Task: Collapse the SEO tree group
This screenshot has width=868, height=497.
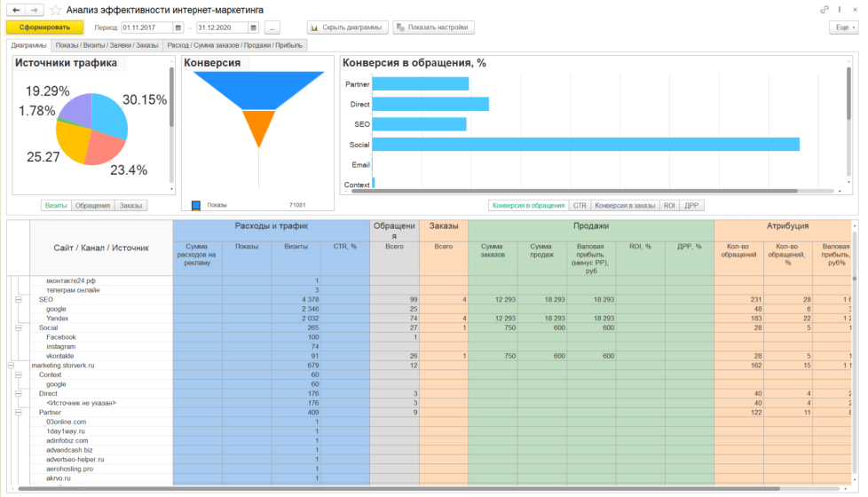Action: point(19,300)
